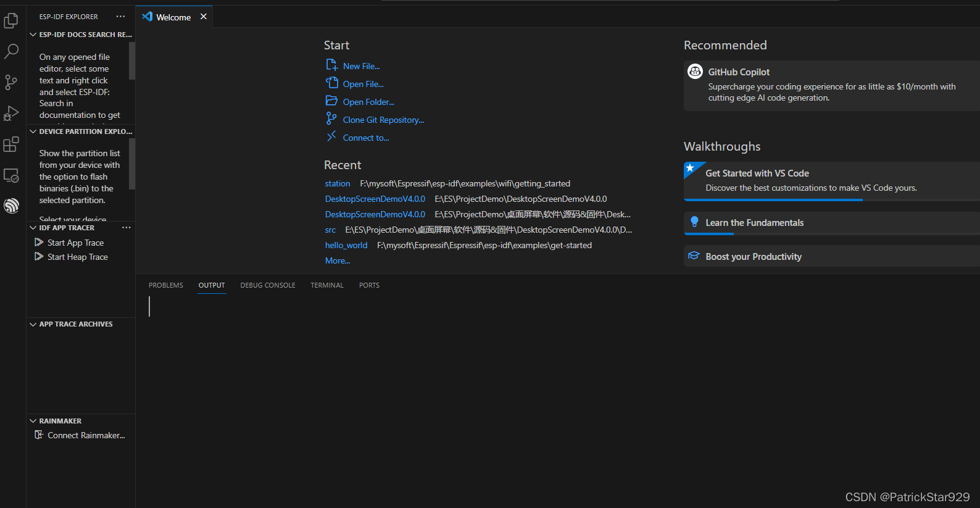The image size is (980, 508).
Task: Click the New File... link
Action: click(x=362, y=66)
